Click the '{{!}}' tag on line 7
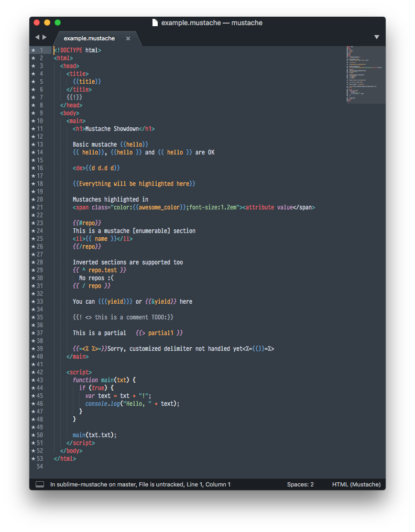415x532 pixels. (x=74, y=97)
